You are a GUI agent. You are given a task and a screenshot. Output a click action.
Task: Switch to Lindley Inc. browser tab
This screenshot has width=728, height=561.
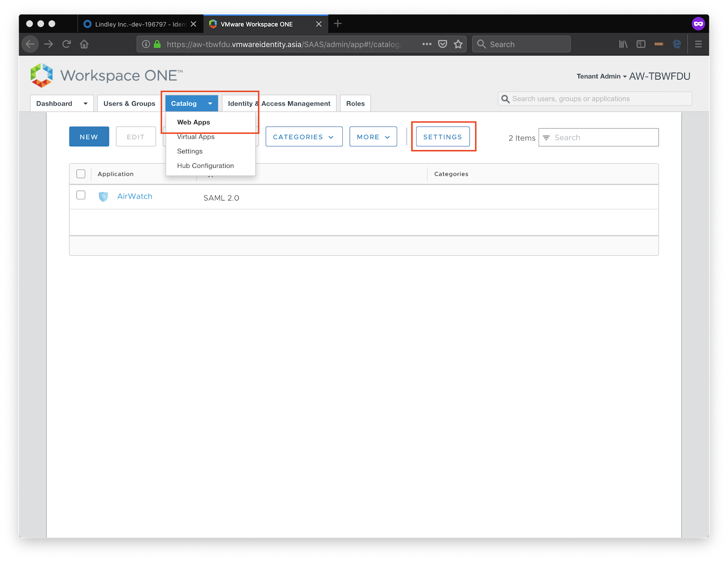tap(140, 24)
